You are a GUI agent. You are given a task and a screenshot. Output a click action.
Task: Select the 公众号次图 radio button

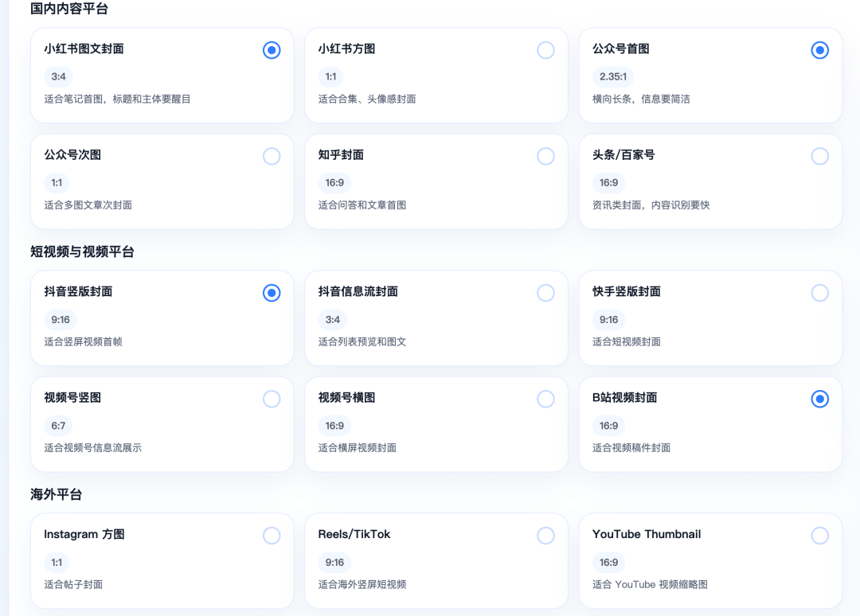coord(272,156)
